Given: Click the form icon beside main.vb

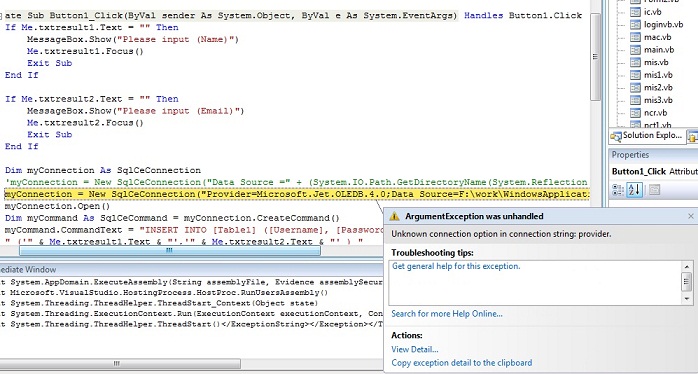Looking at the screenshot, I should coord(636,49).
